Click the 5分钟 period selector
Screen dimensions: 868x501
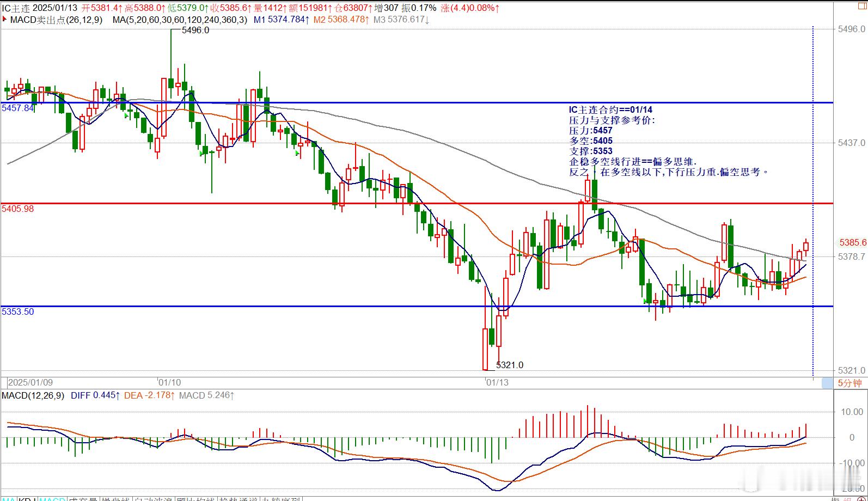[x=849, y=383]
